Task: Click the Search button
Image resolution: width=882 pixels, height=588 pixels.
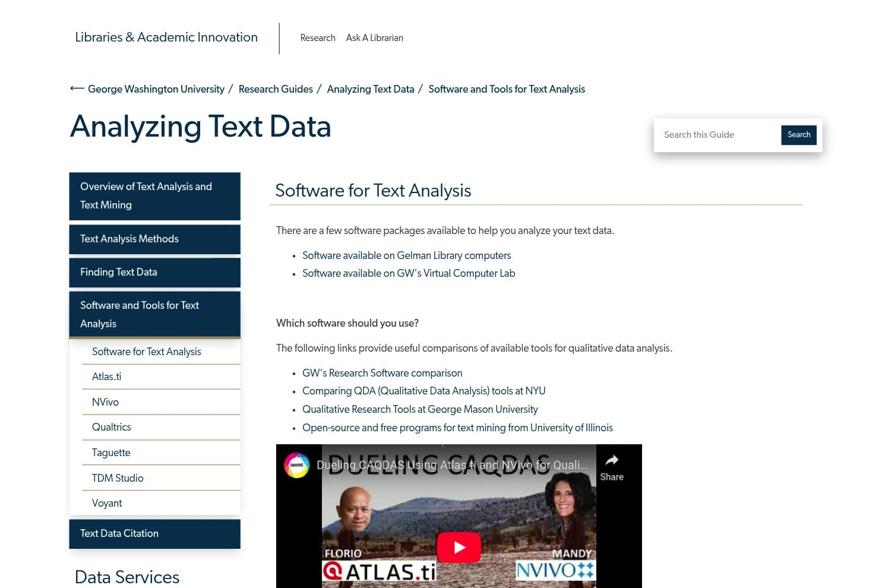Action: coord(799,135)
